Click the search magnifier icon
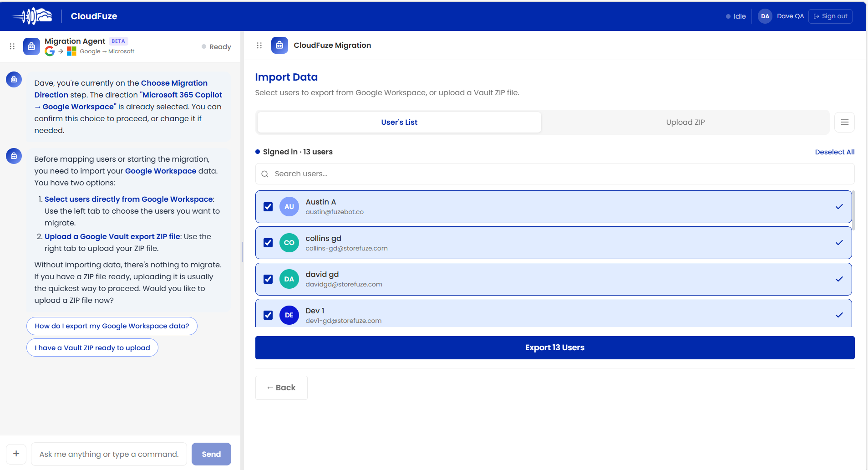 tap(265, 174)
